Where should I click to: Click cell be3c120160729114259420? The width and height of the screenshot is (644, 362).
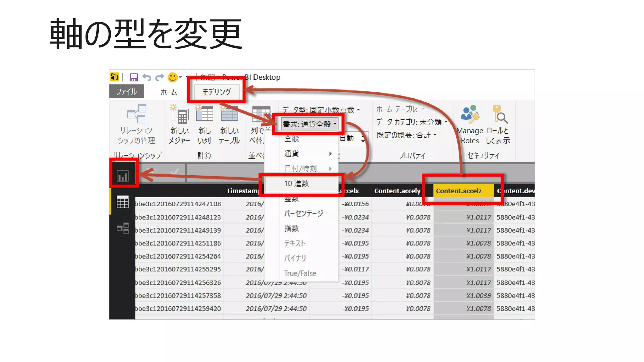[179, 309]
